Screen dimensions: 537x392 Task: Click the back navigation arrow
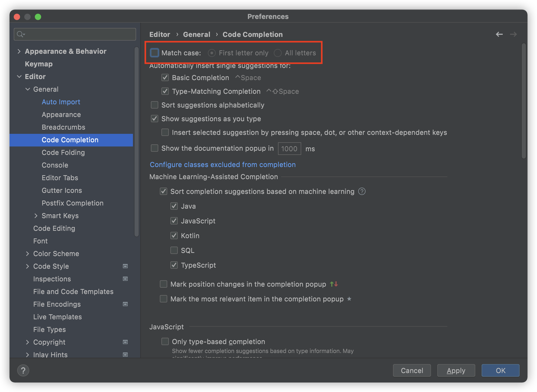[x=499, y=34]
